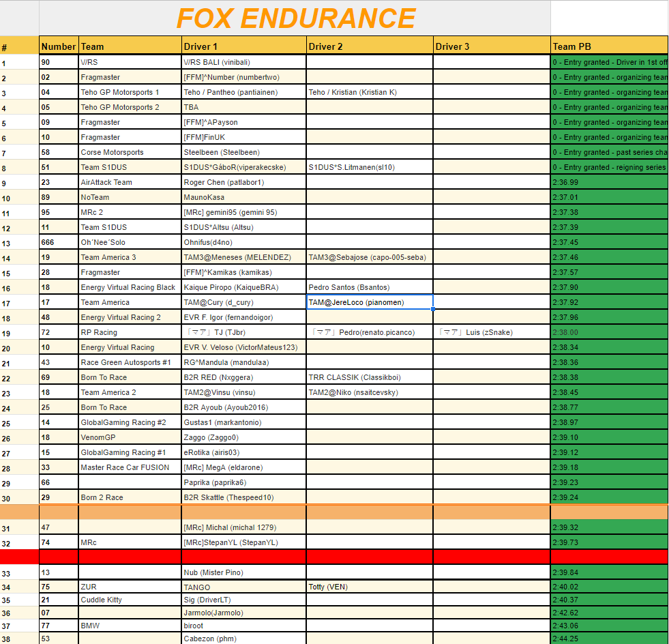
Task: Click the 2:40.02 team PB cell
Action: (x=610, y=587)
